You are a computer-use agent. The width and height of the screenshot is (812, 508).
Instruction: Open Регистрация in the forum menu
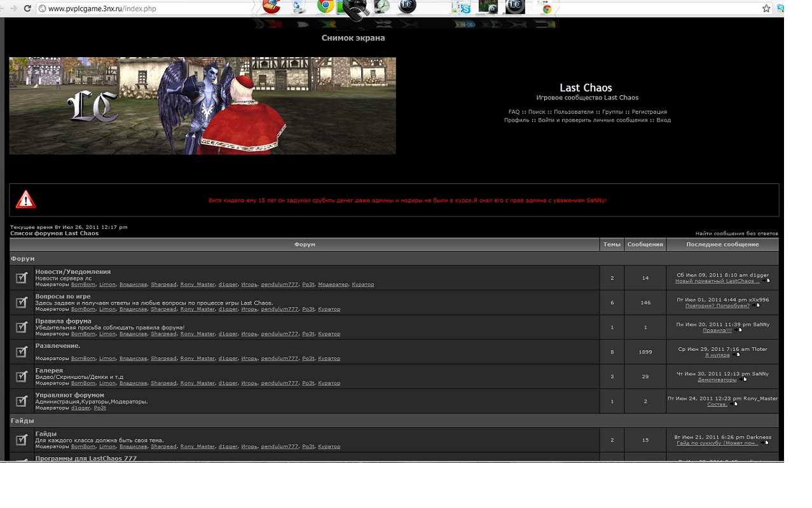point(649,112)
